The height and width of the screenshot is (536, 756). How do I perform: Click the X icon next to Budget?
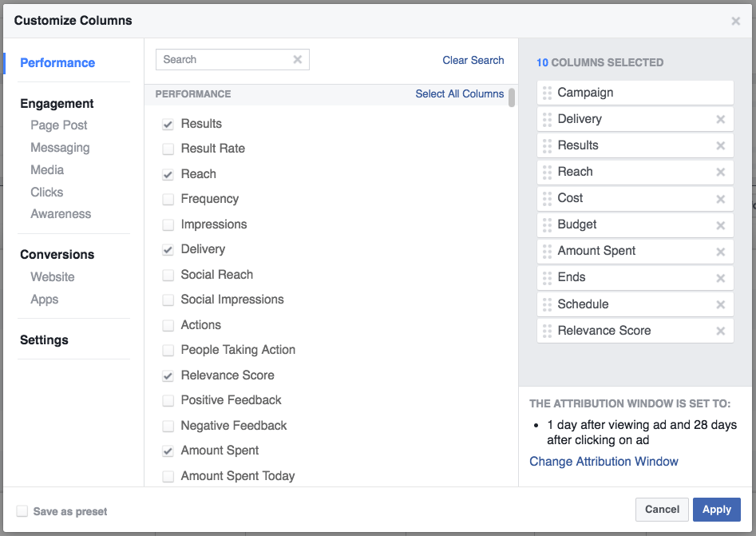720,225
